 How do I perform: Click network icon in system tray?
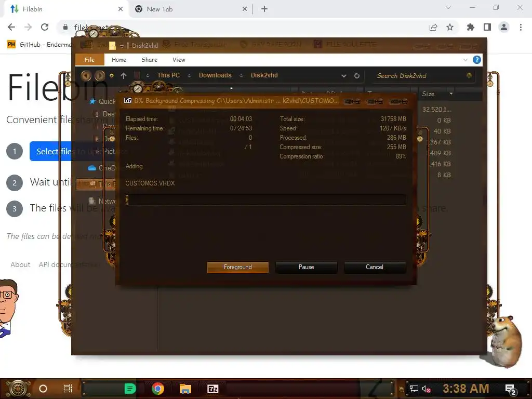tap(414, 389)
